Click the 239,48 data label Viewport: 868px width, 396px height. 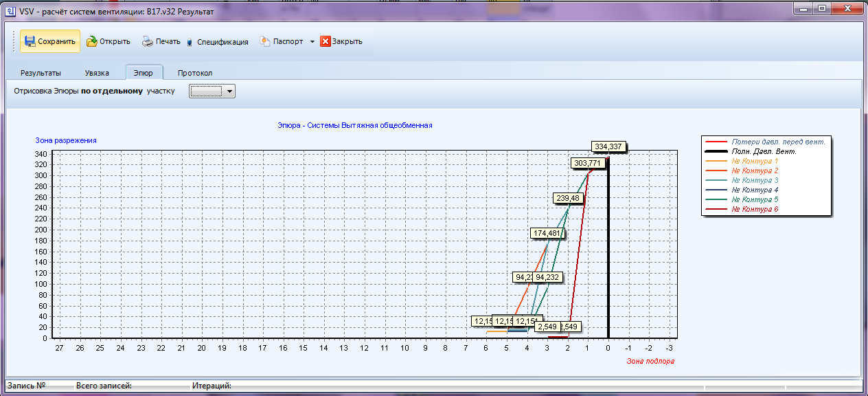pos(569,198)
